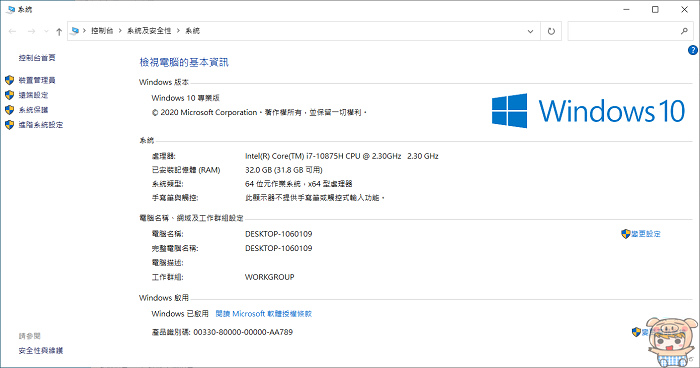Open help with blue question mark
Screen dimensions: 700x368
pyautogui.click(x=693, y=50)
